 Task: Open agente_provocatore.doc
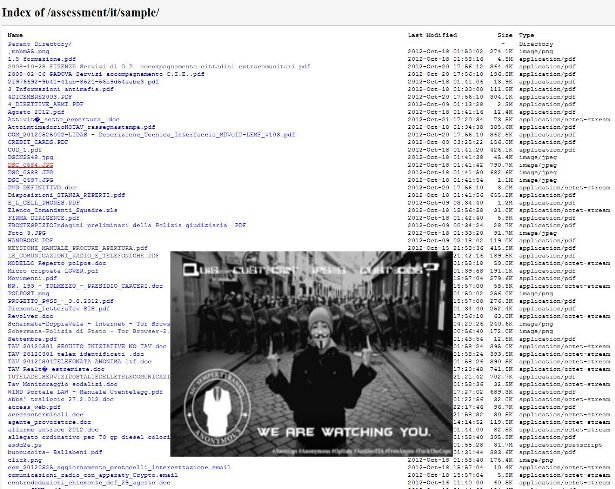49,422
